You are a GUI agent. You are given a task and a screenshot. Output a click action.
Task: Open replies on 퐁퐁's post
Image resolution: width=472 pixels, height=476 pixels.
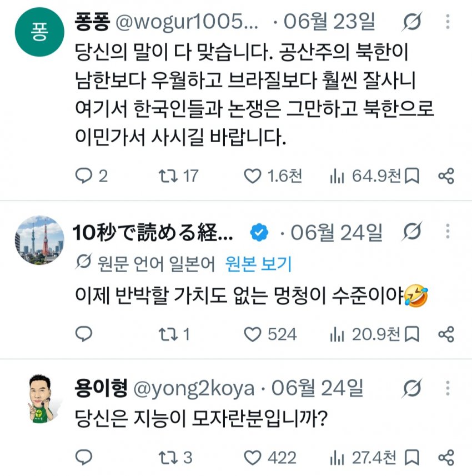coord(91,176)
